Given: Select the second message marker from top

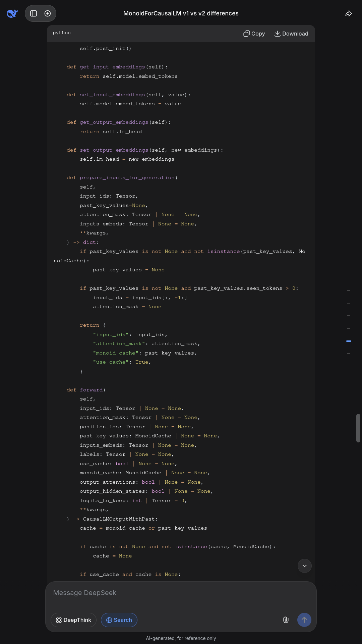Looking at the screenshot, I should point(349,303).
